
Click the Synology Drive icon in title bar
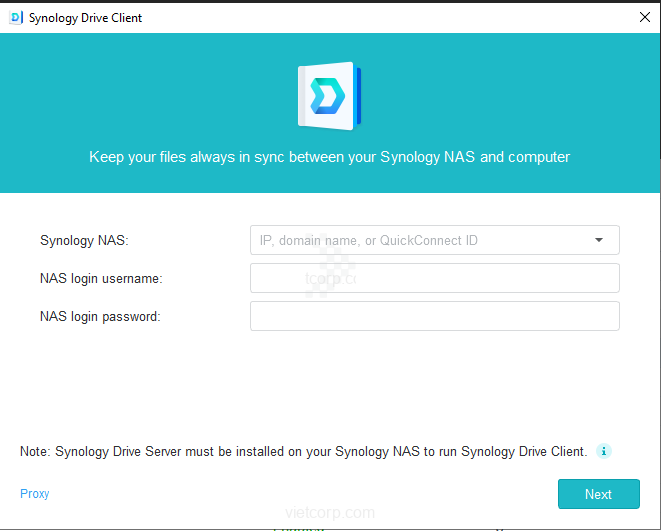(15, 17)
